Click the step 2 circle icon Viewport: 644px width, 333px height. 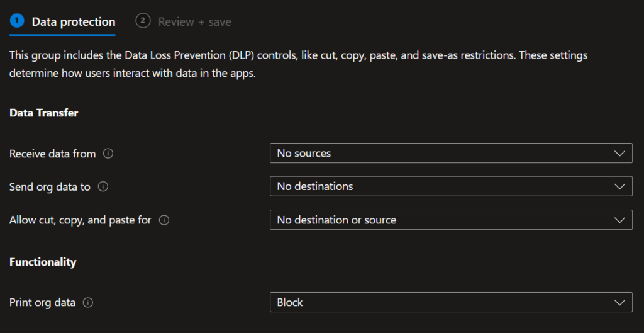click(x=143, y=21)
